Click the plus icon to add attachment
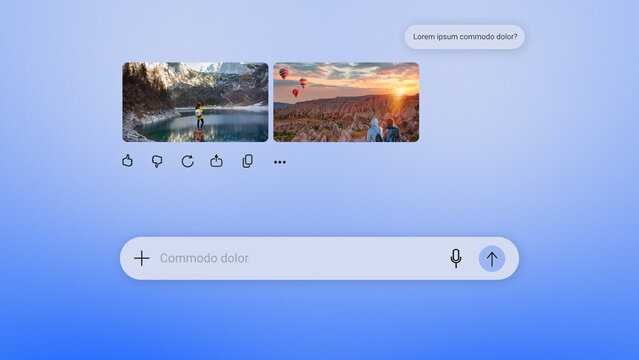This screenshot has height=360, width=639. (142, 258)
